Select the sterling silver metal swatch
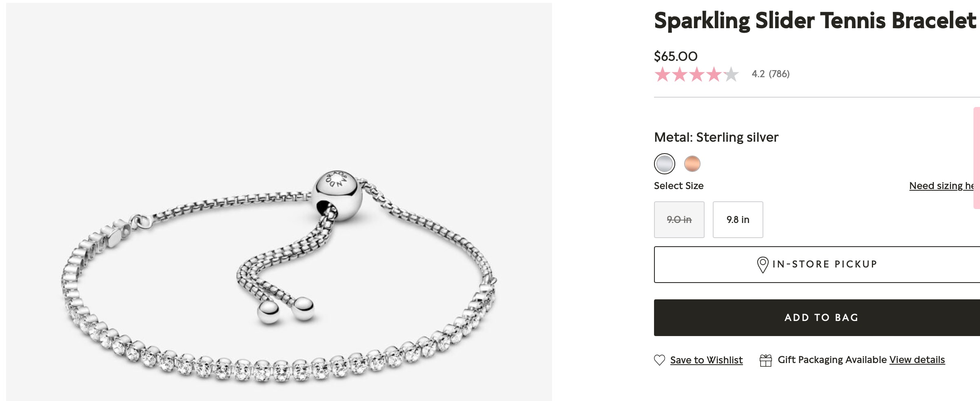This screenshot has width=980, height=401. pos(664,163)
